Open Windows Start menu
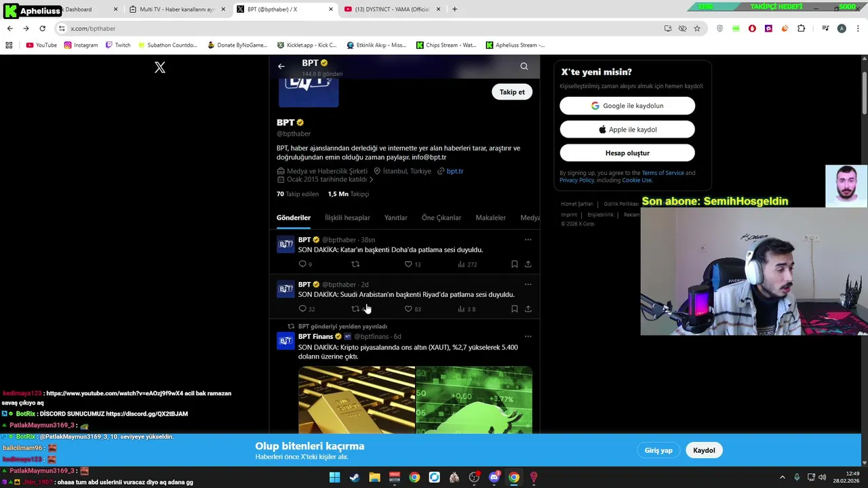 [334, 477]
